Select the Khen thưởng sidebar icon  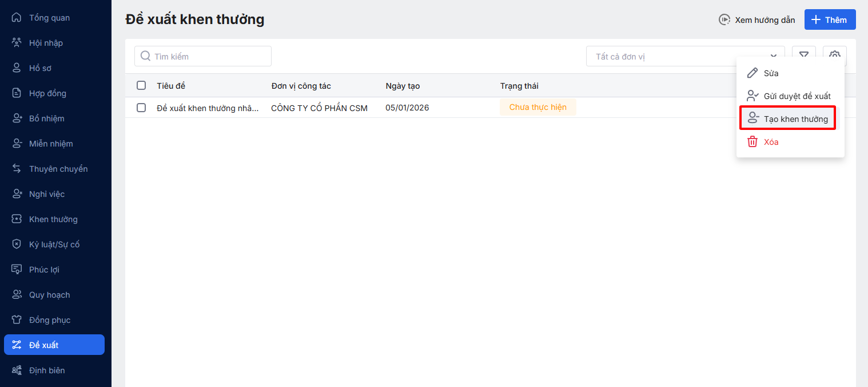[17, 219]
